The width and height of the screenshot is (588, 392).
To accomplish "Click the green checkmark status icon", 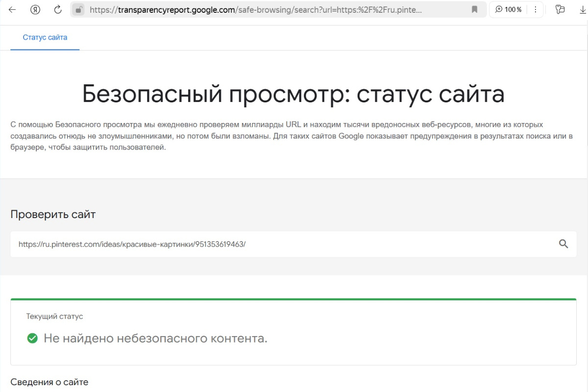I will point(32,338).
